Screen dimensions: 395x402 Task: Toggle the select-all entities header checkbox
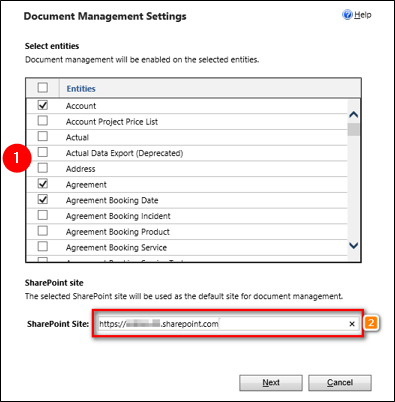(x=43, y=88)
